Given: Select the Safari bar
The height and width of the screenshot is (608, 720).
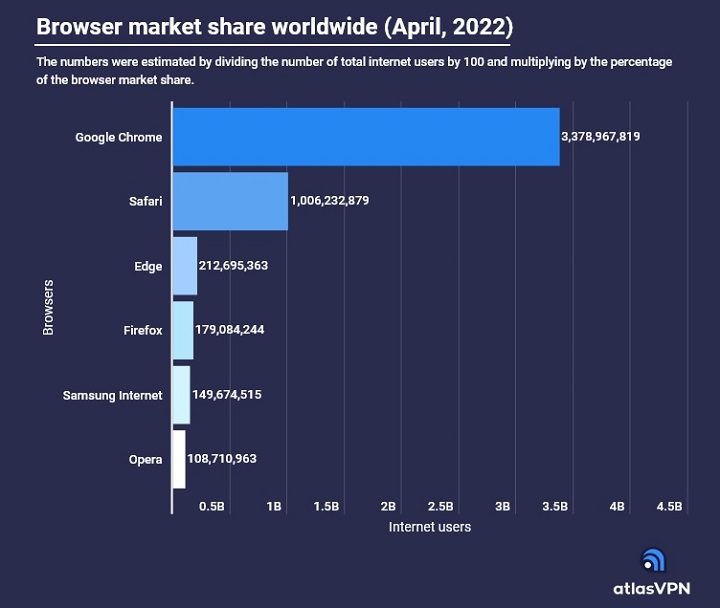Looking at the screenshot, I should (x=230, y=201).
